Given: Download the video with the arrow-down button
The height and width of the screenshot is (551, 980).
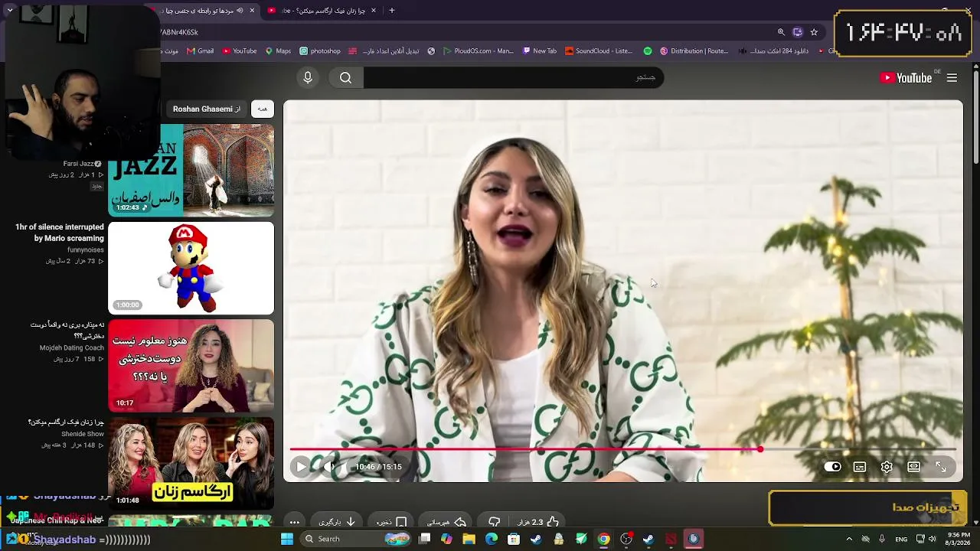Looking at the screenshot, I should pyautogui.click(x=337, y=522).
